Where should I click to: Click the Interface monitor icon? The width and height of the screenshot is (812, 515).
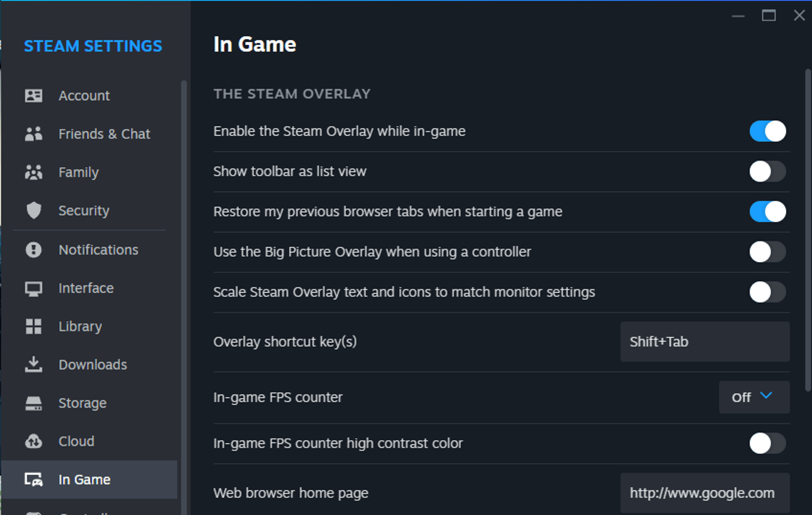coord(35,288)
